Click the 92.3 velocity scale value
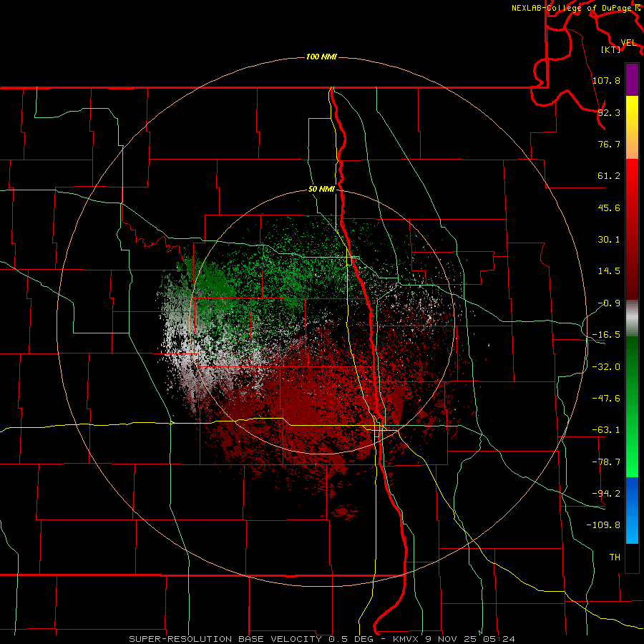 (x=609, y=112)
